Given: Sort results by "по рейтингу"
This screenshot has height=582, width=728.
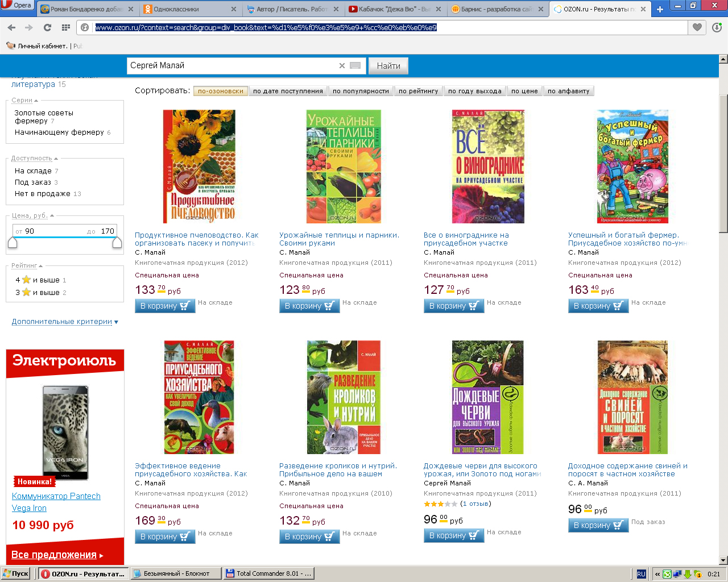Looking at the screenshot, I should 419,91.
